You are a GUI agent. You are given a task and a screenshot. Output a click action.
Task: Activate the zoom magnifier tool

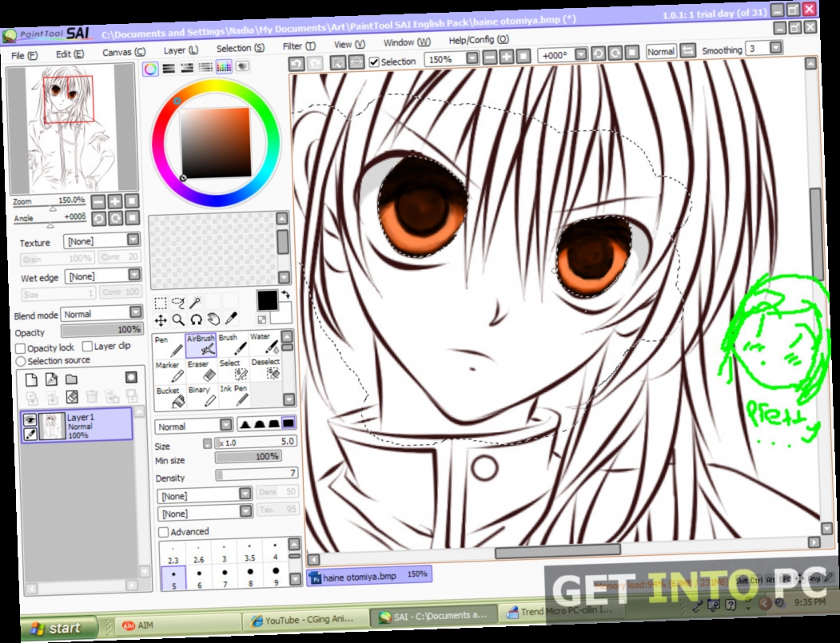point(178,320)
